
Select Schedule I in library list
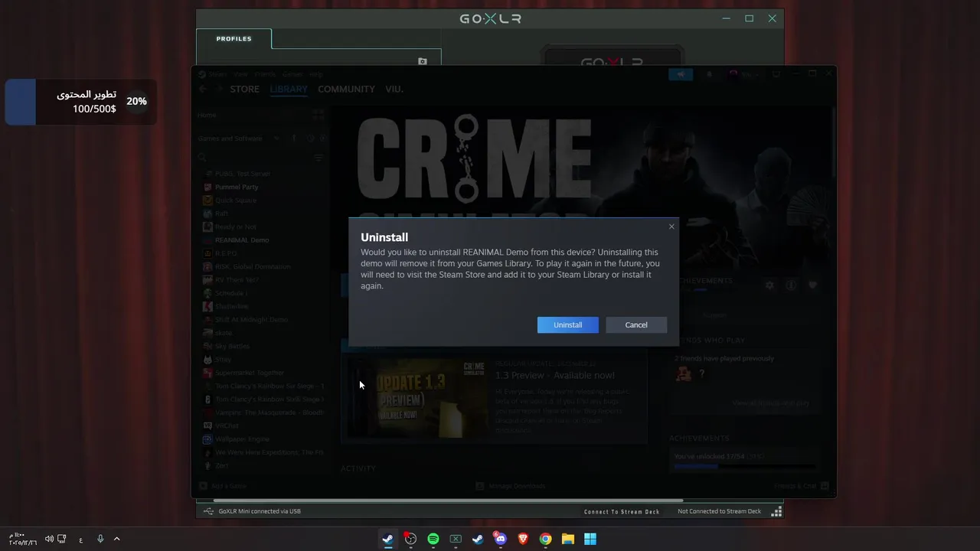(230, 293)
